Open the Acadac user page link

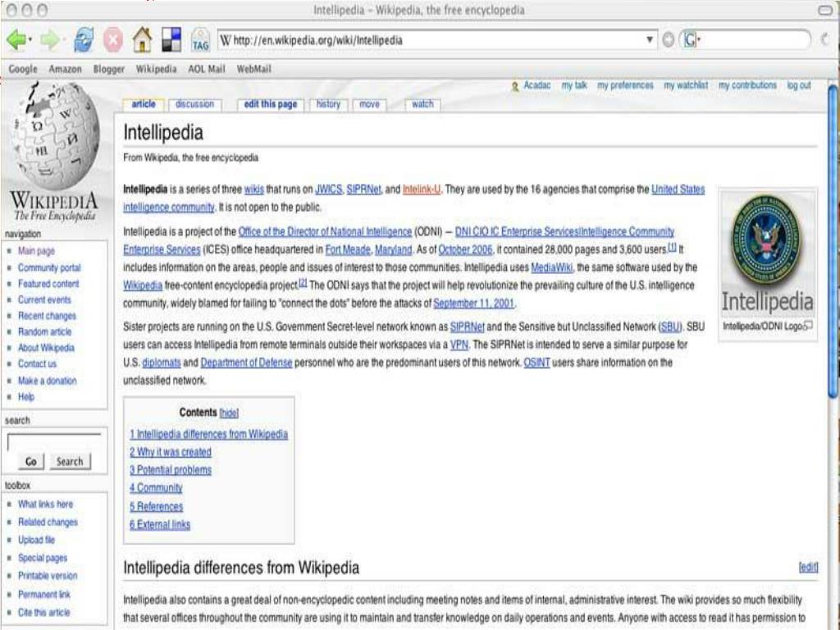point(536,85)
